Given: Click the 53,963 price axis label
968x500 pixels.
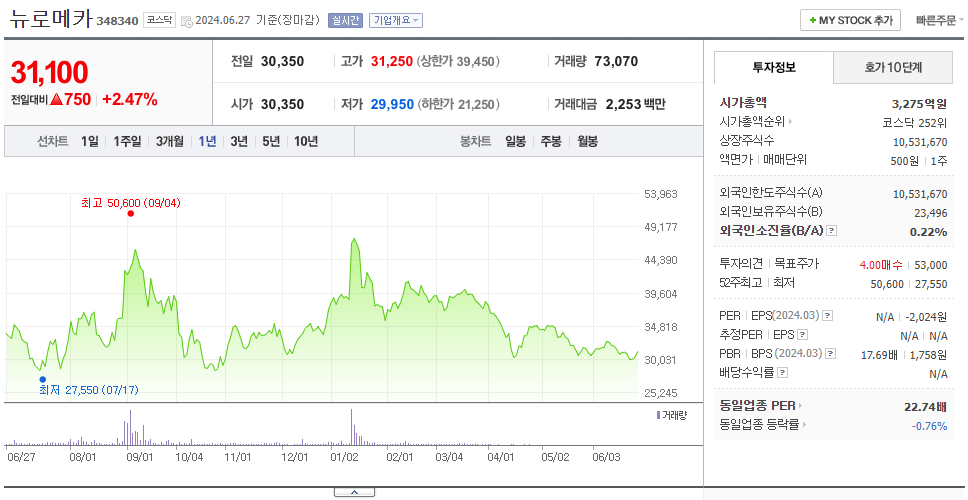Looking at the screenshot, I should coord(661,194).
